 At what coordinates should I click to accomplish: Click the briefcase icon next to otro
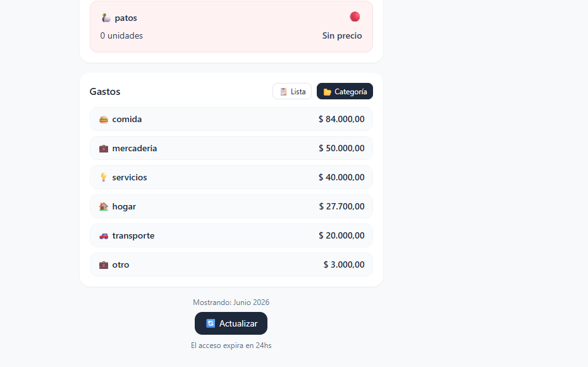pos(104,265)
